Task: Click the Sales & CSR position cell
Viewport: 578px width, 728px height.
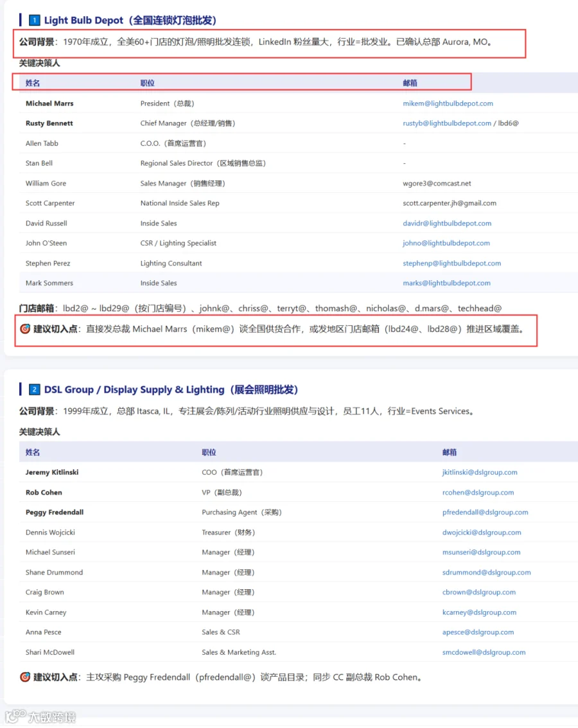Action: point(221,632)
